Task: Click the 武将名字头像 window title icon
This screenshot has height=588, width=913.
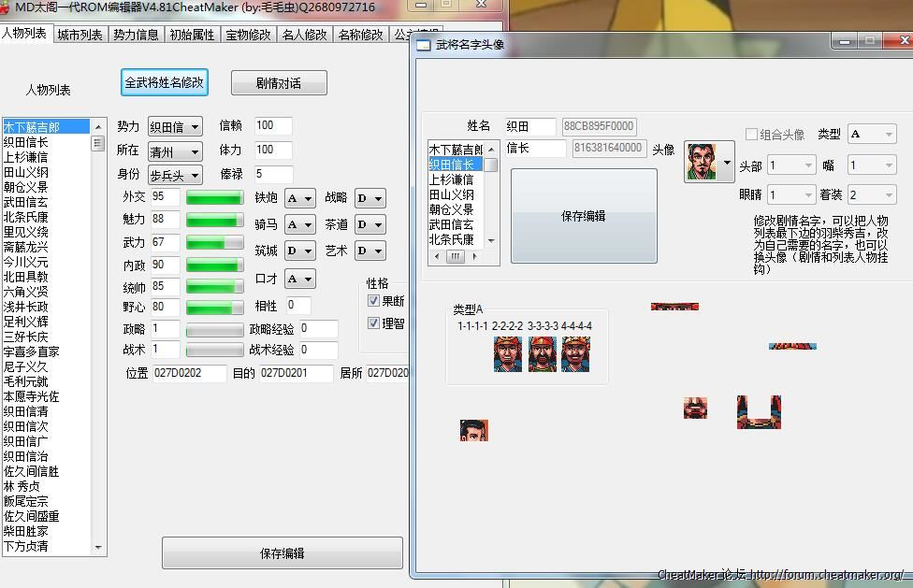Action: 424,45
